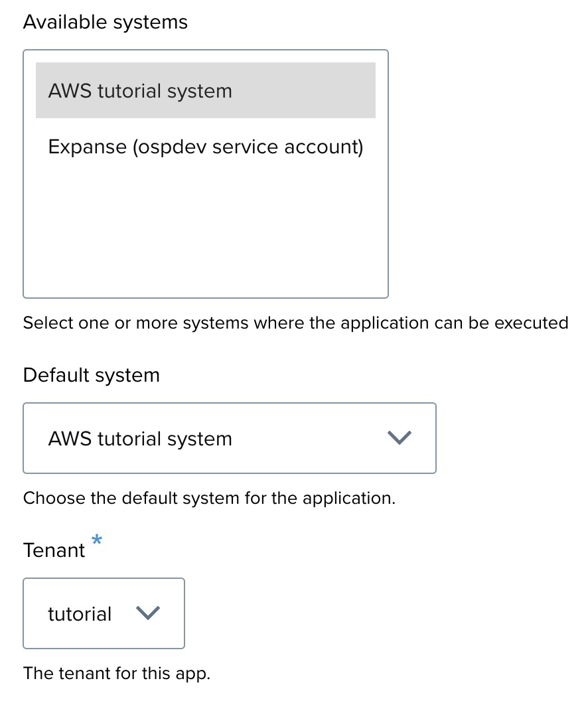Click the 'Default system' label
The width and height of the screenshot is (588, 701).
91,375
